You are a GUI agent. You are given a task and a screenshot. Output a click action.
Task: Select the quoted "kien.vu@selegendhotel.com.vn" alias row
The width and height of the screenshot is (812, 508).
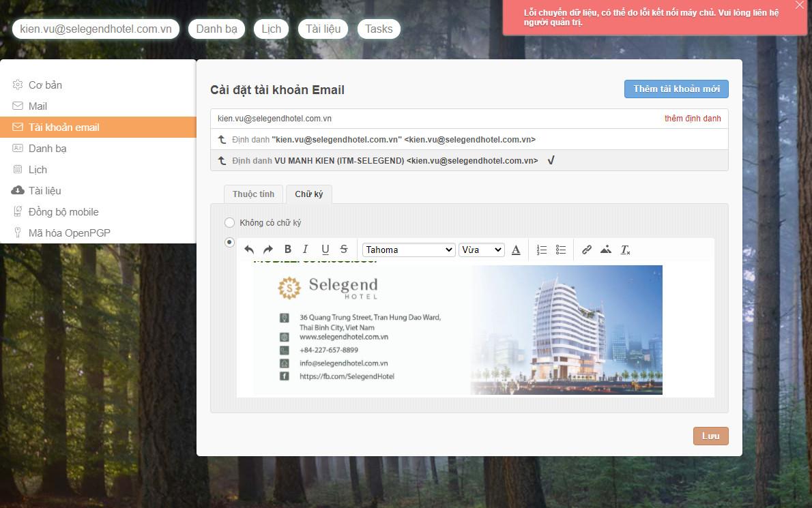tap(469, 140)
